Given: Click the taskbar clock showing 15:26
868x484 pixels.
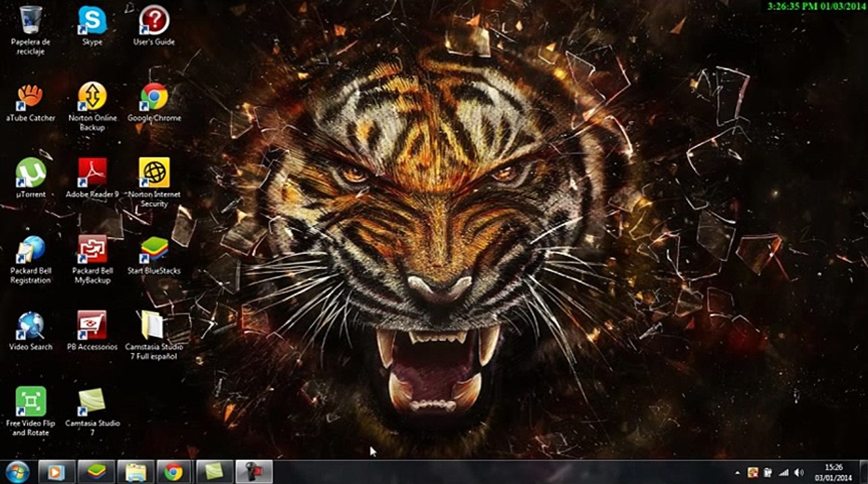Looking at the screenshot, I should [833, 472].
